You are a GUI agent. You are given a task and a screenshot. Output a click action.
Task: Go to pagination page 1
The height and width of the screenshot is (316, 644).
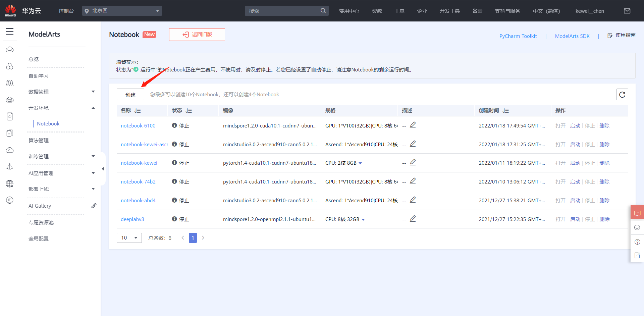click(x=193, y=238)
